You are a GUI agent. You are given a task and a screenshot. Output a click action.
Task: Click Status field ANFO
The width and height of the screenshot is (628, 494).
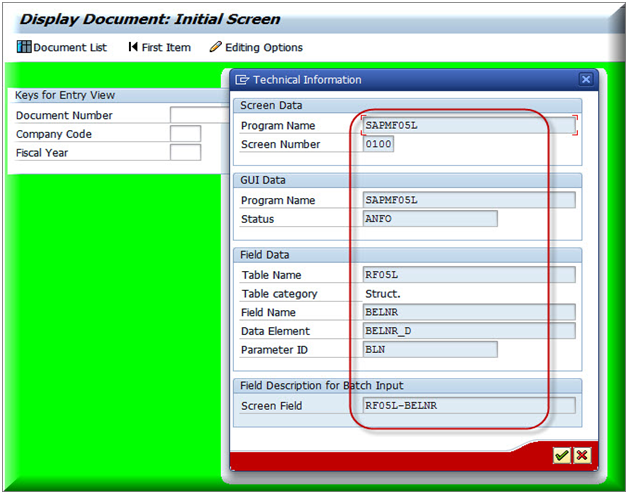tap(430, 219)
